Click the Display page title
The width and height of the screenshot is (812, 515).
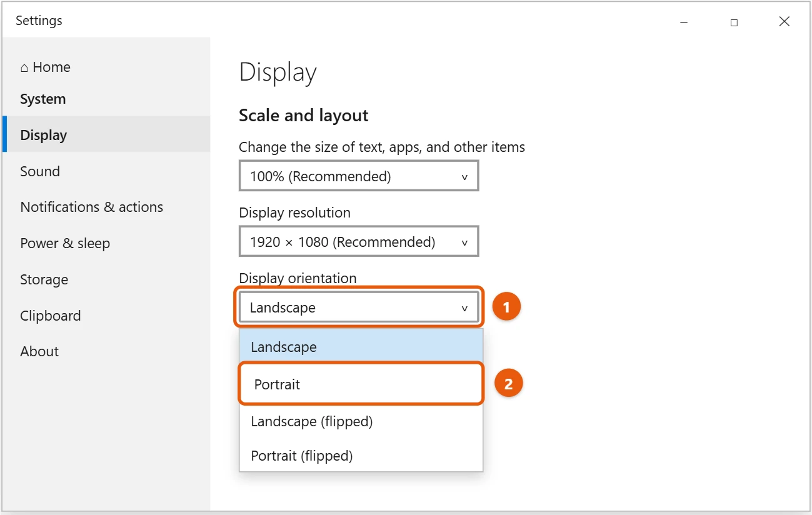tap(278, 72)
